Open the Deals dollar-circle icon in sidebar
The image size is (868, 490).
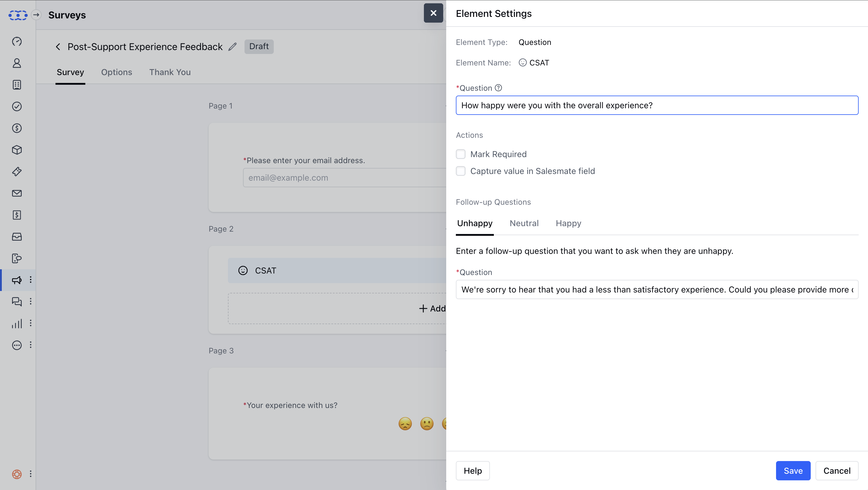click(17, 128)
